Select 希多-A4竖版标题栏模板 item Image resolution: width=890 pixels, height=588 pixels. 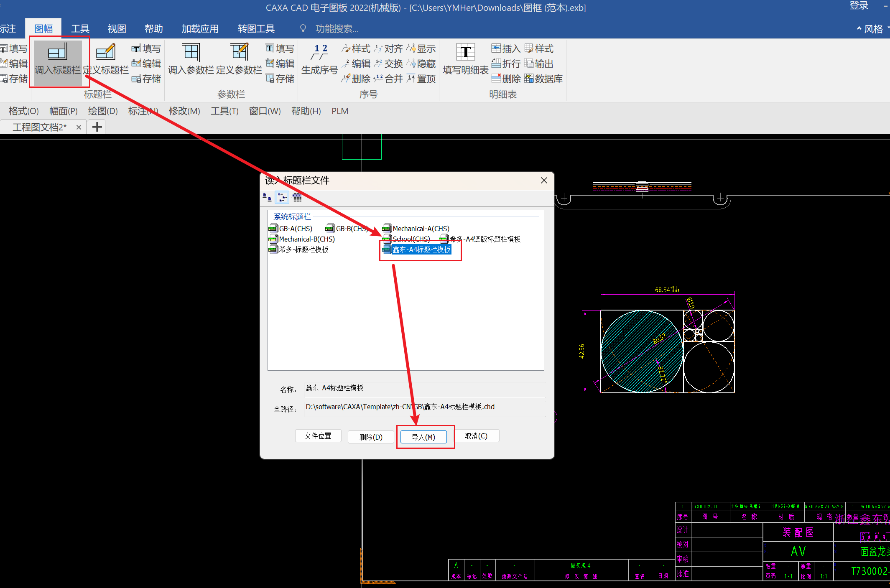click(480, 239)
